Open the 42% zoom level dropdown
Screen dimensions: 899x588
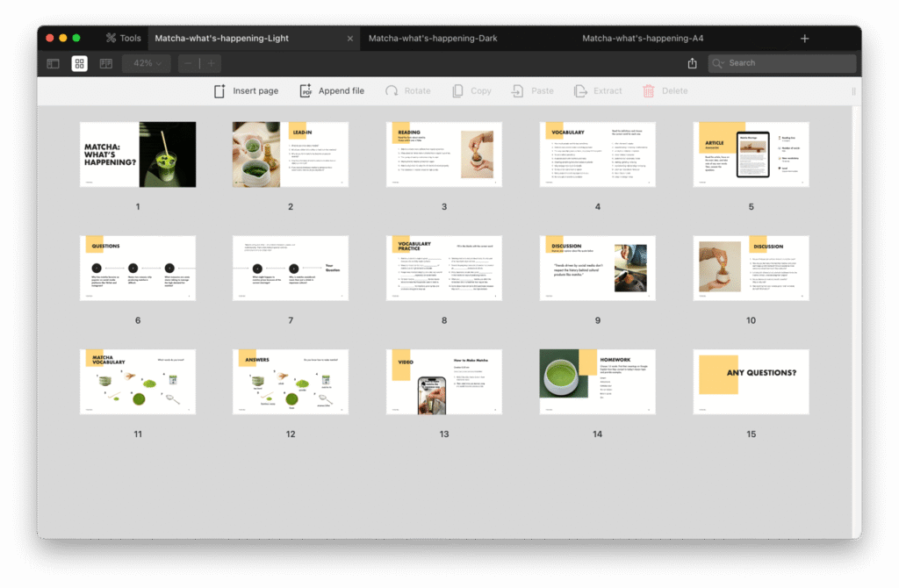146,63
